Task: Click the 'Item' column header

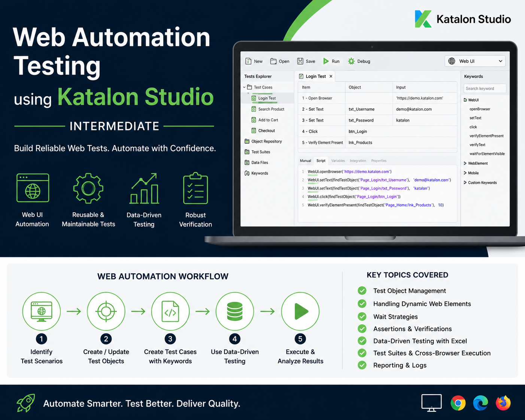Action: pos(322,87)
